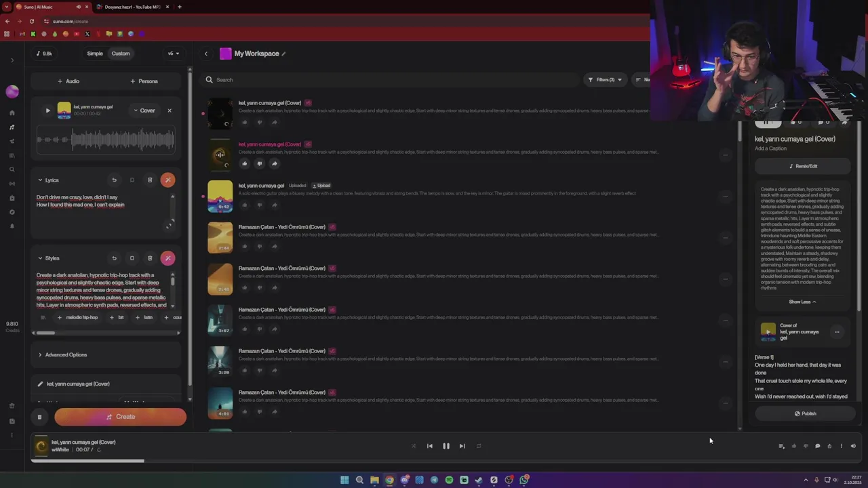Add the melodic hip-hop style tag
This screenshot has width=868, height=488.
click(78, 317)
